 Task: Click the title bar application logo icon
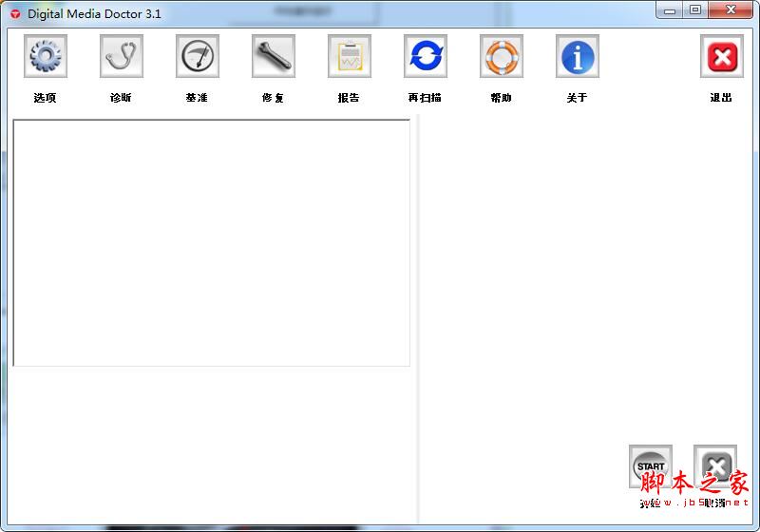(15, 14)
